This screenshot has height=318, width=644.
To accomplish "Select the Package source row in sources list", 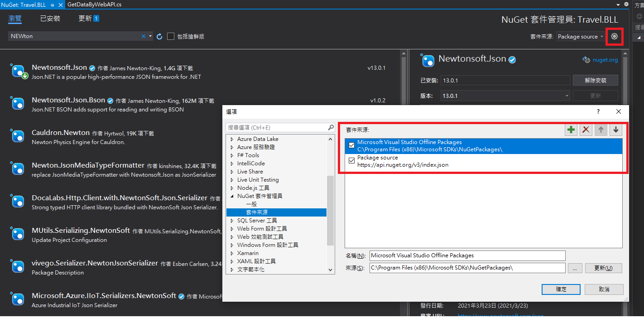I will [484, 161].
